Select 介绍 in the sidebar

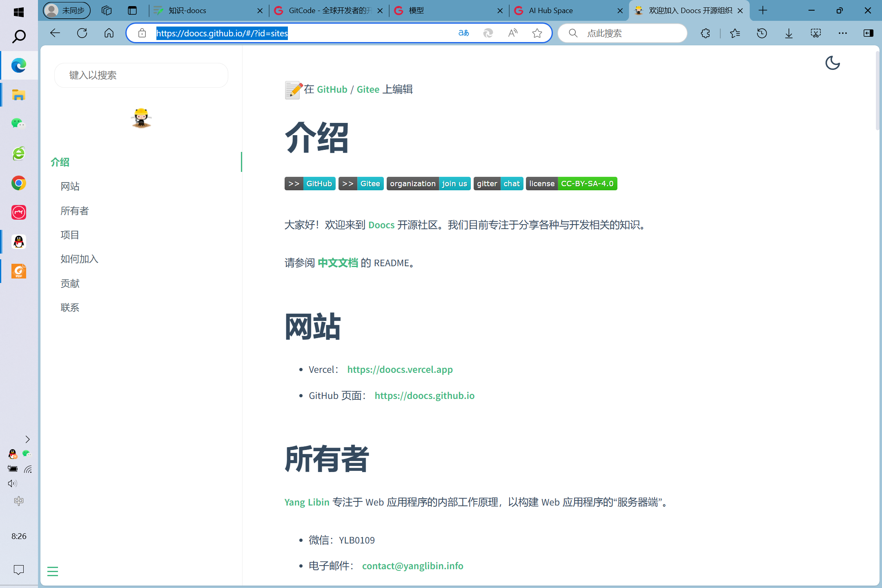60,162
